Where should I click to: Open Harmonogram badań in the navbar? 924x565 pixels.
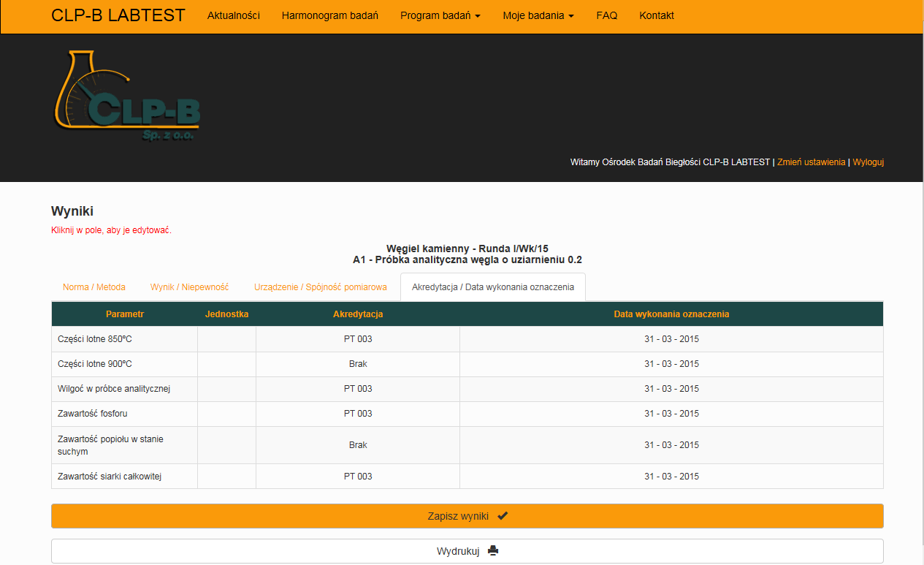(x=330, y=15)
